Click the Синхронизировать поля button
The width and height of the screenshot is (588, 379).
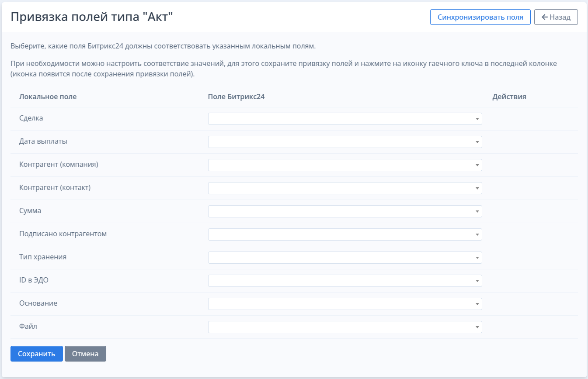(480, 17)
